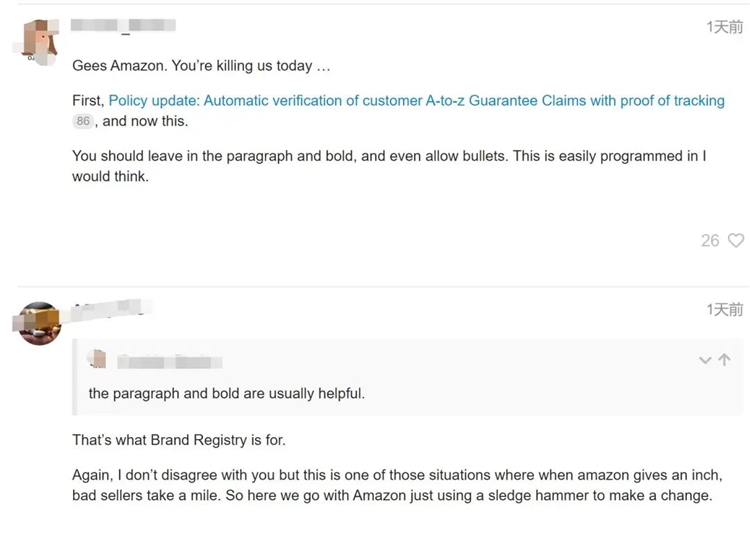
Task: Open the second commenter's round avatar
Action: click(x=40, y=322)
